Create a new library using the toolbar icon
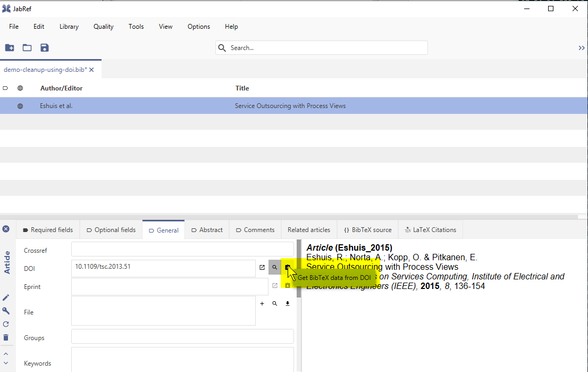The height and width of the screenshot is (372, 588). click(x=10, y=47)
